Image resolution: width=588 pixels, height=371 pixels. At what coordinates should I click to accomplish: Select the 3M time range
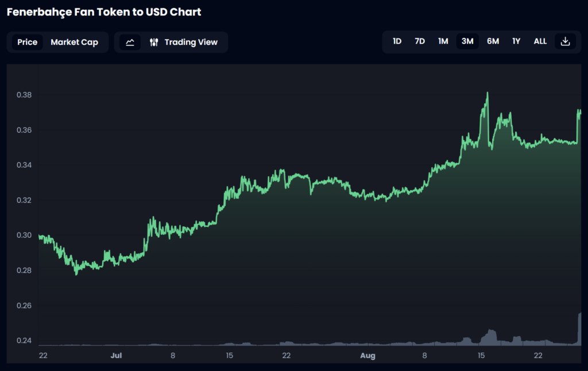tap(467, 41)
